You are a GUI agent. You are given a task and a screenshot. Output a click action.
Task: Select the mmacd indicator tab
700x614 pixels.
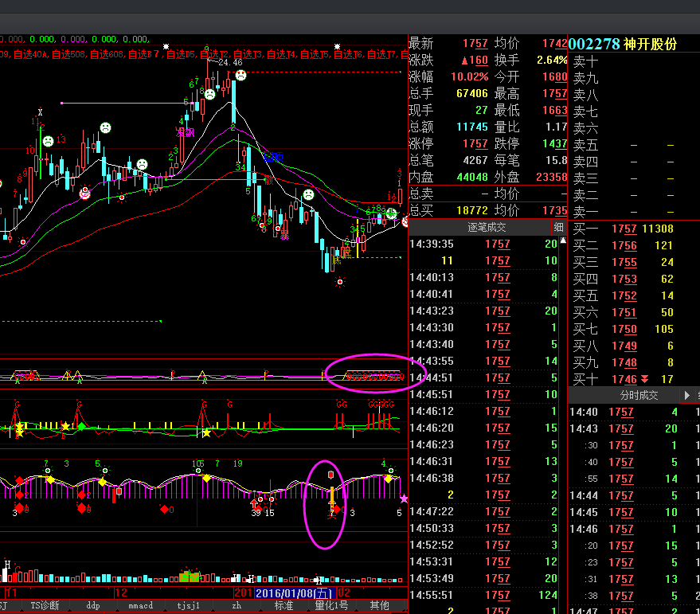(x=141, y=605)
